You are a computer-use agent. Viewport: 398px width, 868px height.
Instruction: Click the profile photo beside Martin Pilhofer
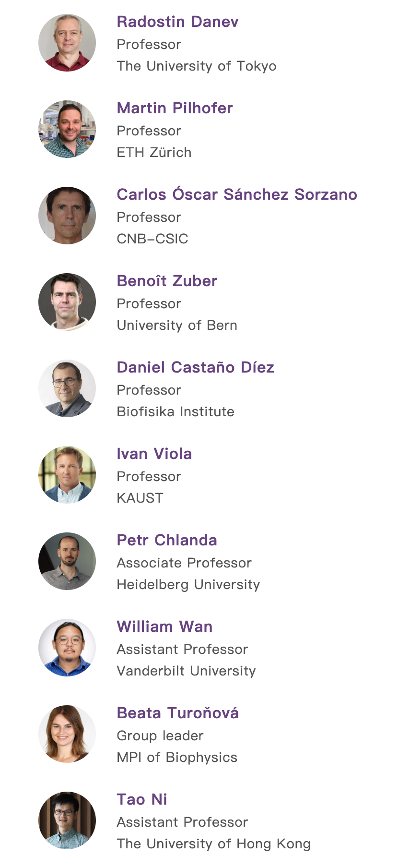point(67,129)
